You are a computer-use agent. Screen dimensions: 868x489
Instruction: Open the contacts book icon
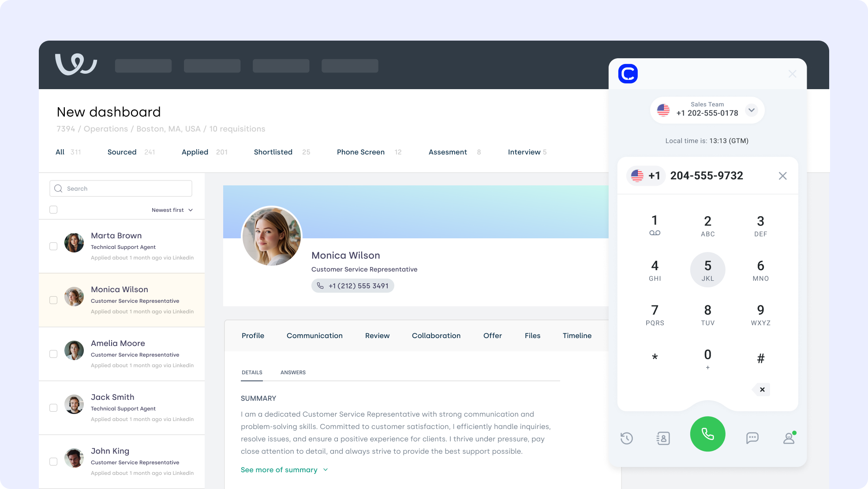(x=663, y=438)
